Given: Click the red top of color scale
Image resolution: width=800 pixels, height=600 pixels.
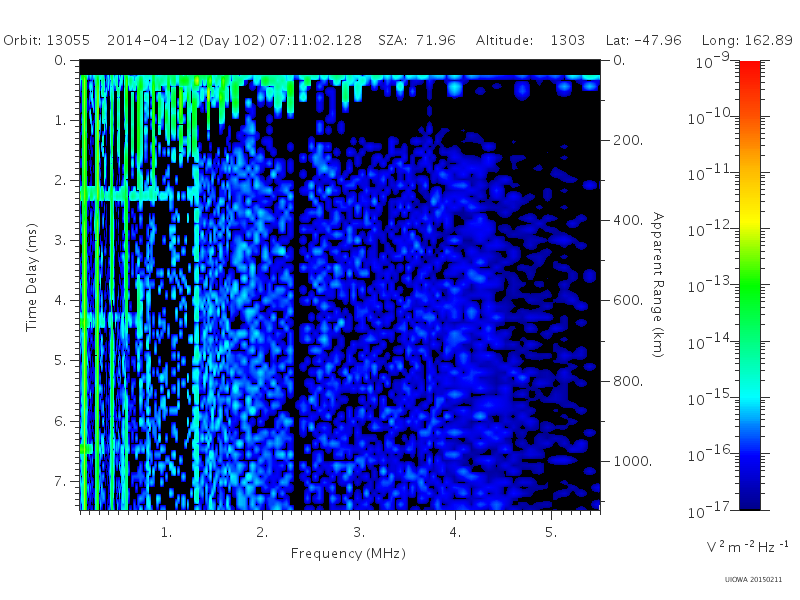Looking at the screenshot, I should click(750, 69).
